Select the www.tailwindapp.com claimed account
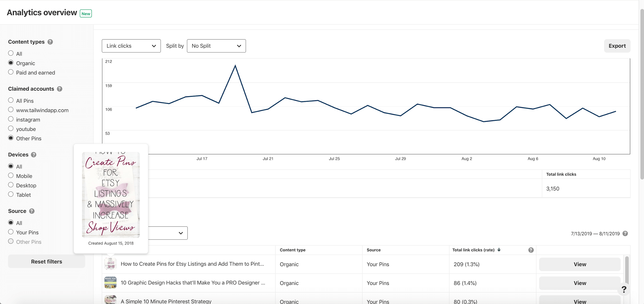Screen dimensions: 644x304 point(11,110)
